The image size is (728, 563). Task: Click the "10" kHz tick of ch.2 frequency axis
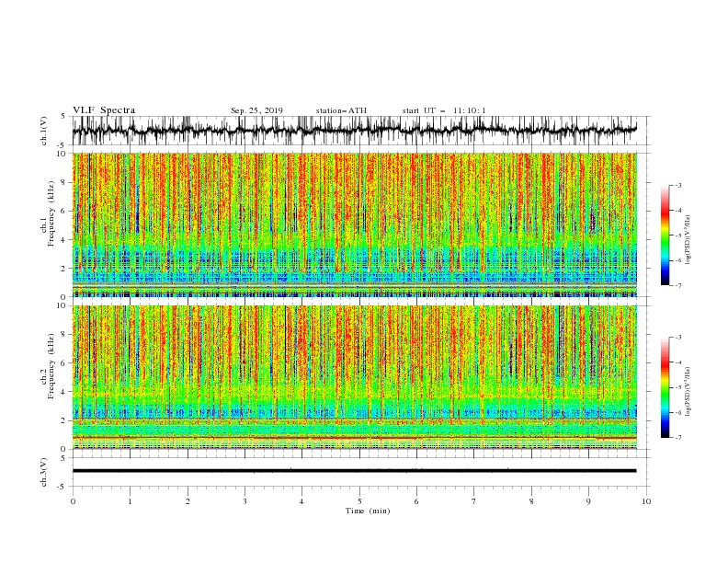click(x=62, y=305)
